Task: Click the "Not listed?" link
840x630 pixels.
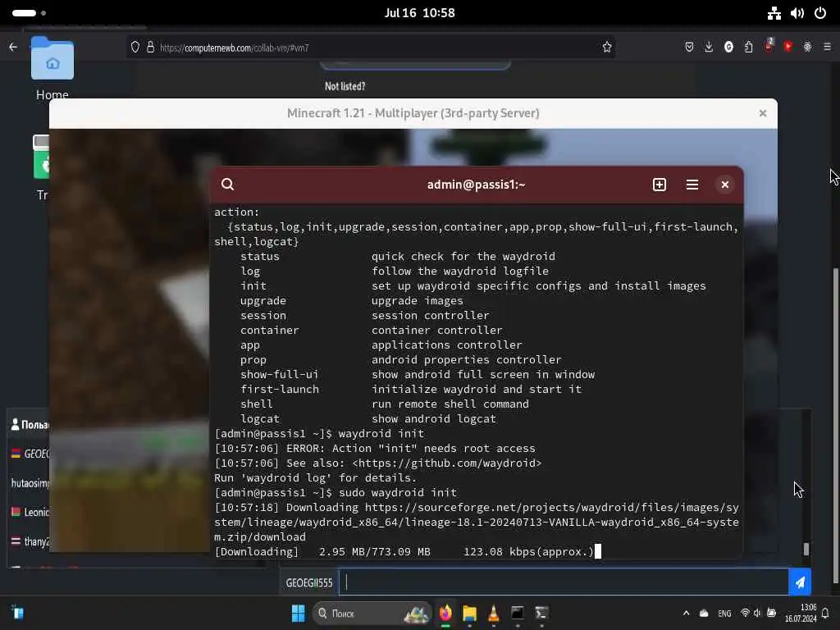Action: coord(345,86)
